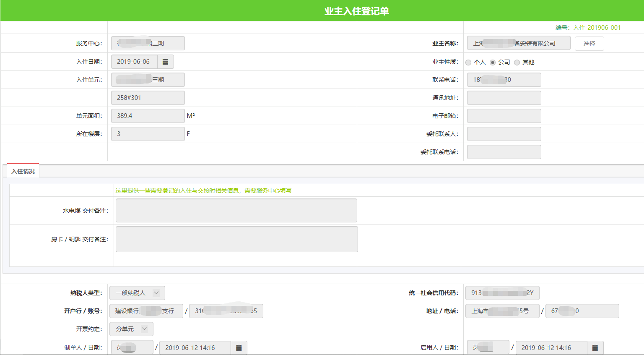
Task: Select the 个人 owner type radio
Action: click(x=468, y=63)
